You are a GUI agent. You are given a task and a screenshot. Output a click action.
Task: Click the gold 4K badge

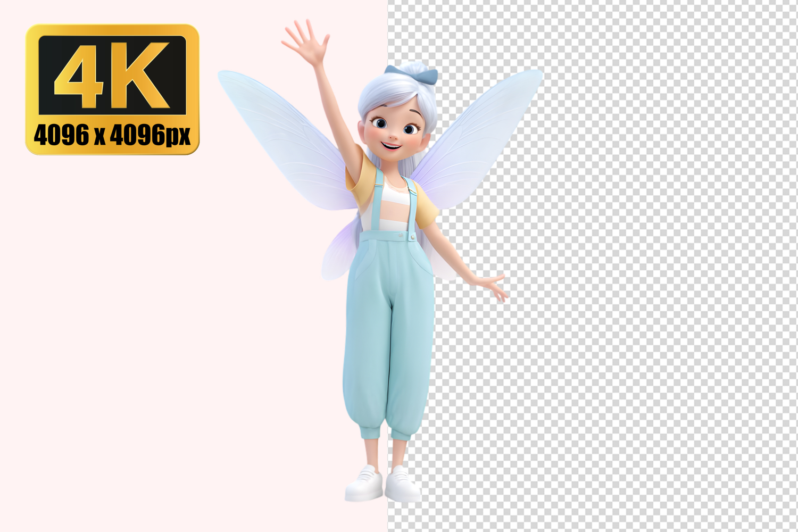click(112, 89)
